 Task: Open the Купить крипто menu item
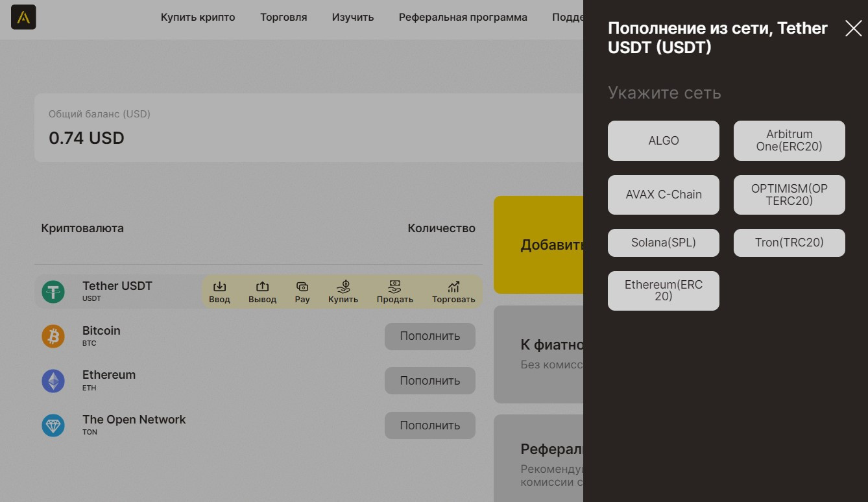tap(198, 18)
